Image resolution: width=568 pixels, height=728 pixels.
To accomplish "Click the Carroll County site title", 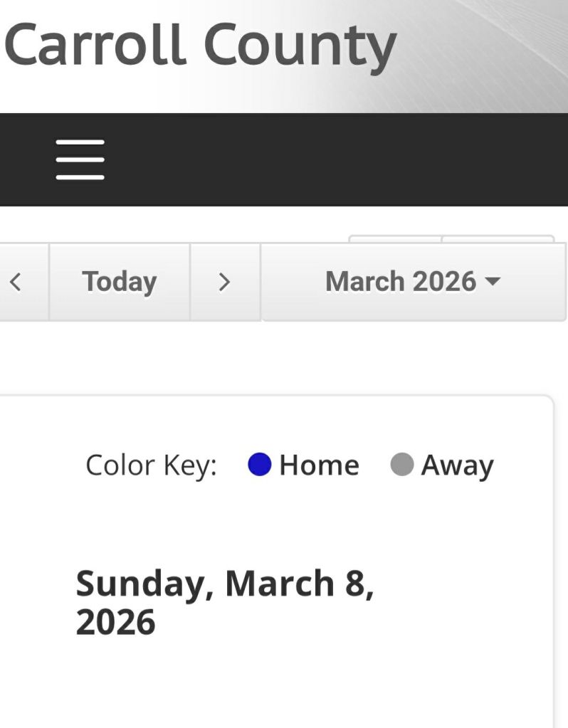I will [199, 44].
